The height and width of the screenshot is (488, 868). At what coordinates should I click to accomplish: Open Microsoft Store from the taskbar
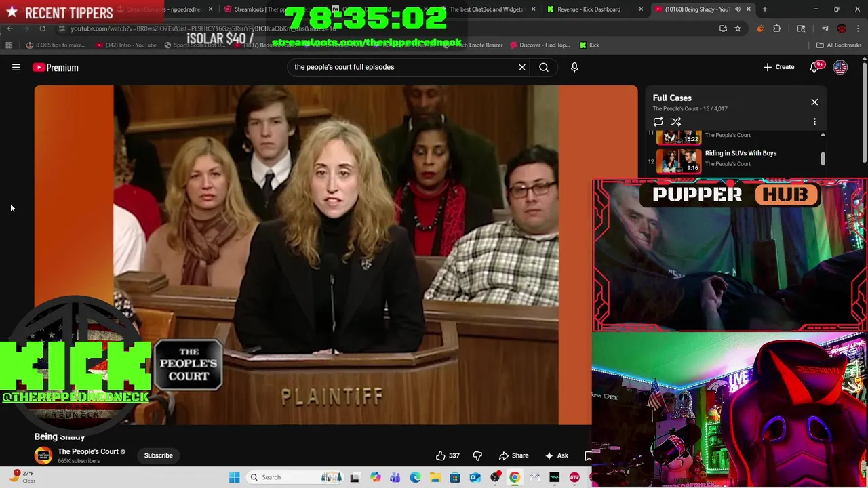455,477
